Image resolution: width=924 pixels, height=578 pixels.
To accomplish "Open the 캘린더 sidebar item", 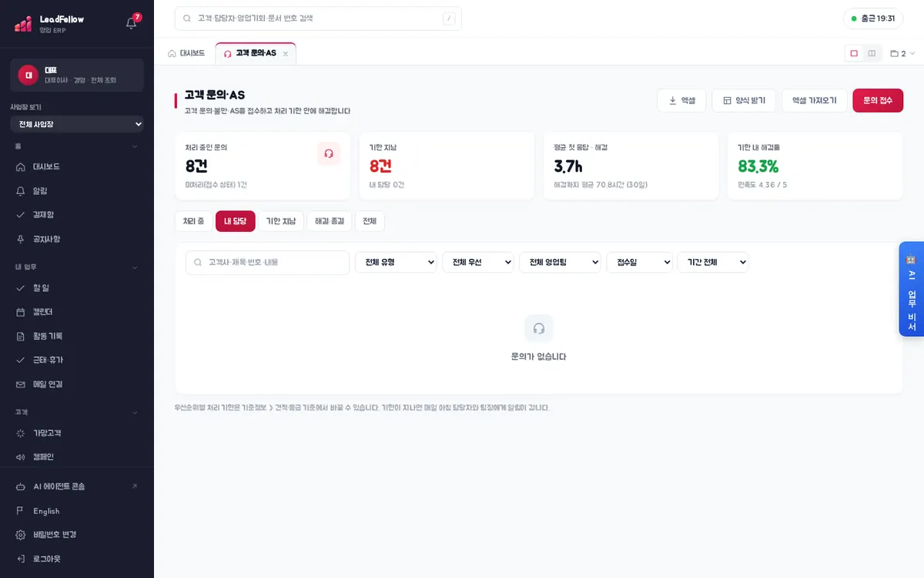I will pos(77,311).
